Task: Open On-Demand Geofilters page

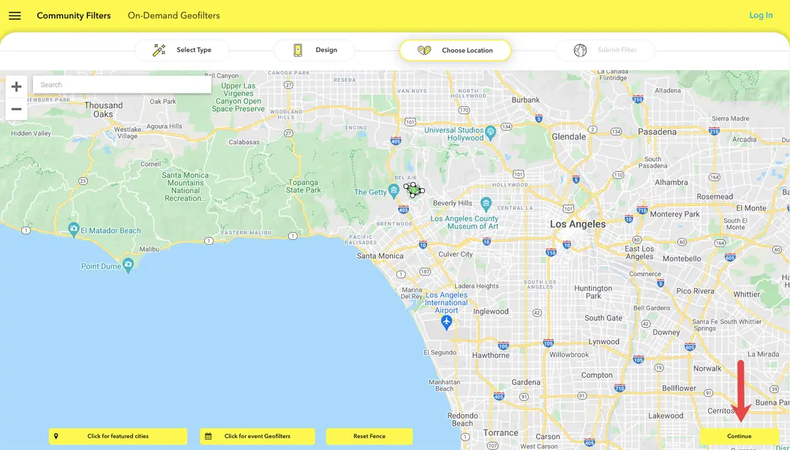Action: (173, 16)
